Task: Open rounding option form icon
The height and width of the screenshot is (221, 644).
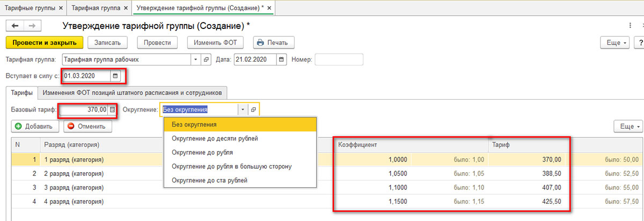Action: click(x=253, y=109)
